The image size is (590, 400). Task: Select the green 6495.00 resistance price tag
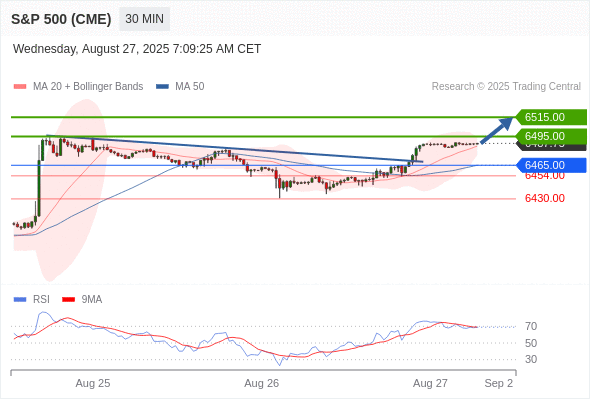551,136
